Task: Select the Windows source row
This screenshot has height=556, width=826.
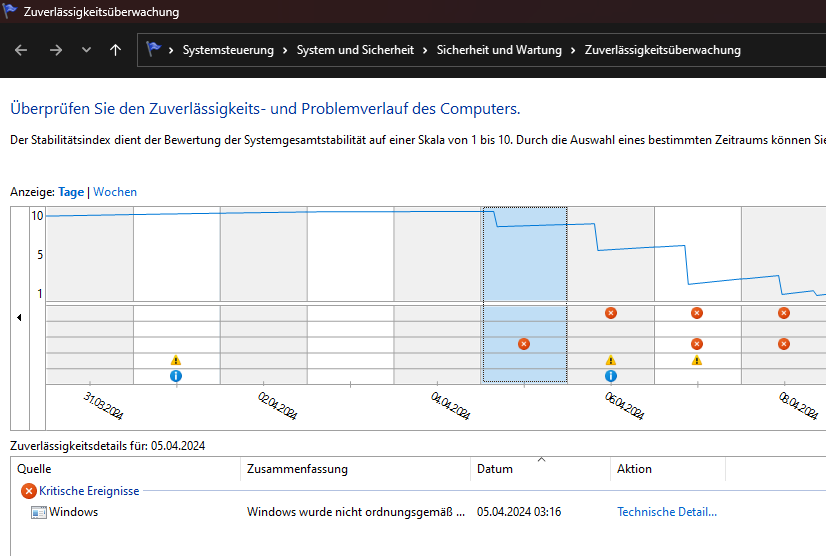Action: coord(419,512)
